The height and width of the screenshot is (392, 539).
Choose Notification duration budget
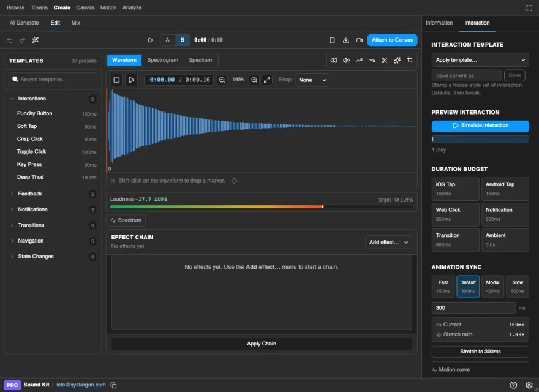[505, 214]
